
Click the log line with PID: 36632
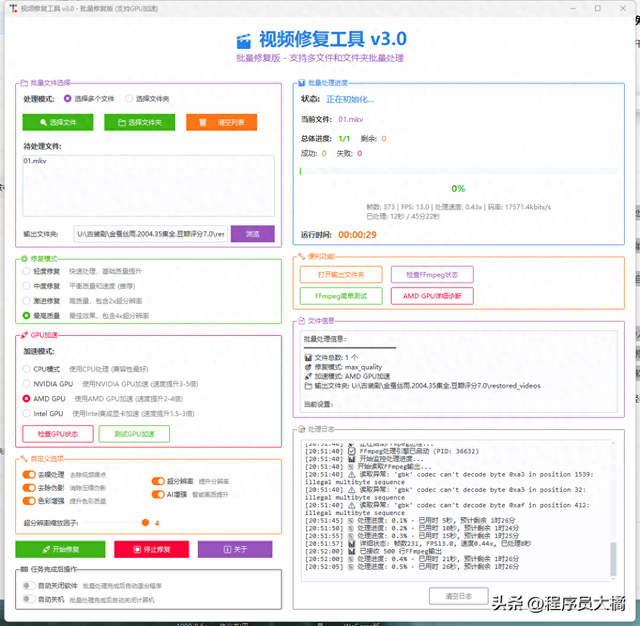tap(392, 451)
